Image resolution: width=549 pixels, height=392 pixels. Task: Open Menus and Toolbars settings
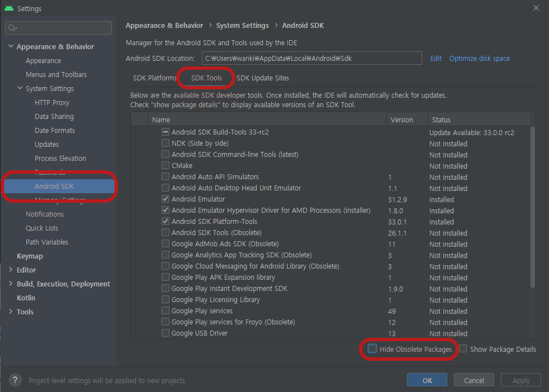coord(56,74)
